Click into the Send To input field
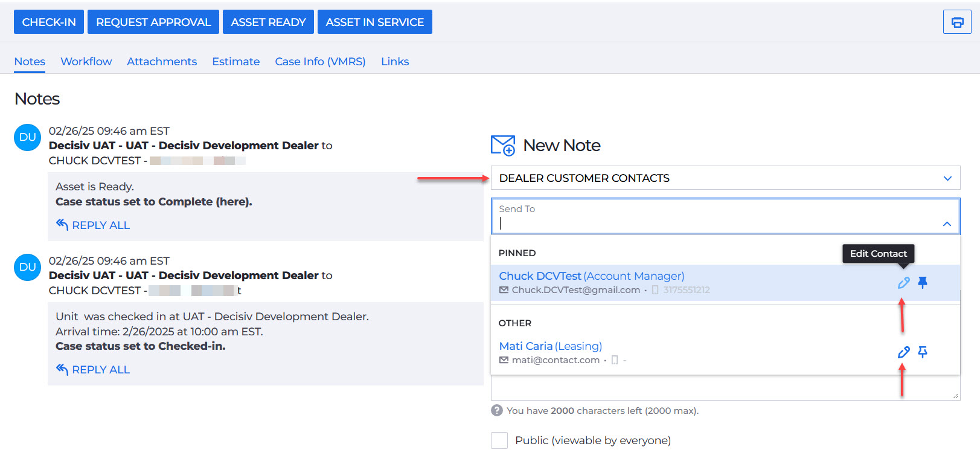 tap(713, 223)
